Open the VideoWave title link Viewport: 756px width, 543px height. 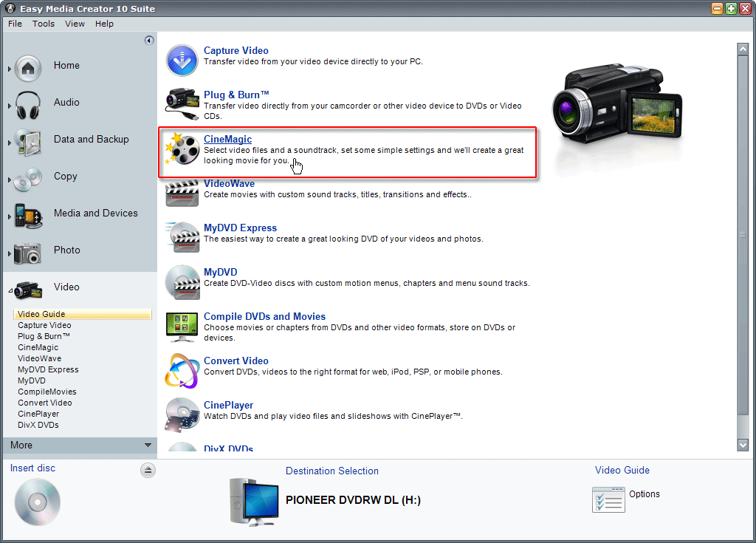coord(229,183)
